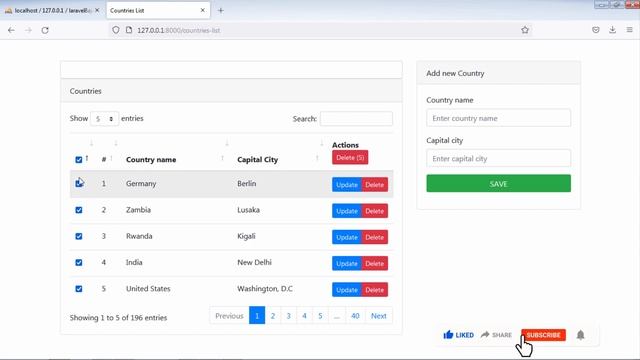
Task: Click the Previous pagination link
Action: point(229,316)
